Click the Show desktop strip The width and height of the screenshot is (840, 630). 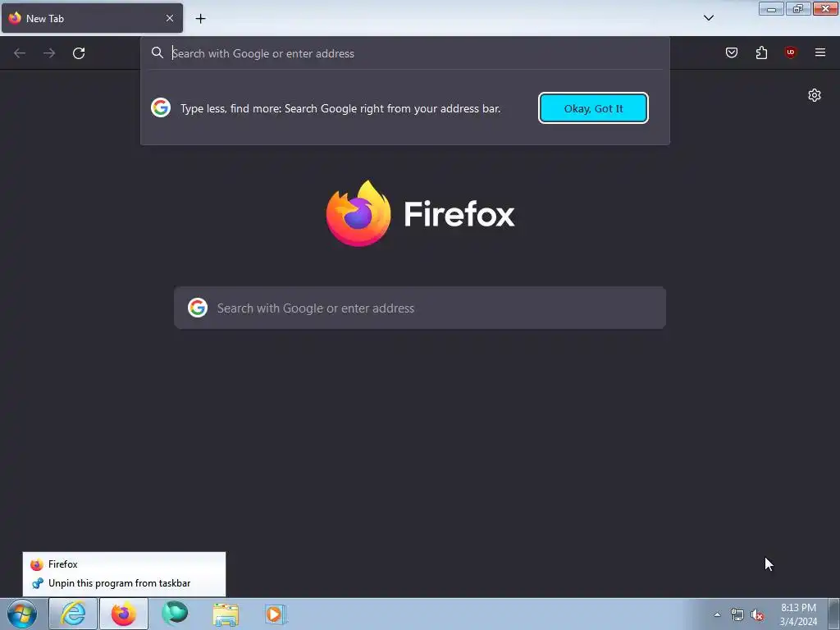pyautogui.click(x=833, y=614)
